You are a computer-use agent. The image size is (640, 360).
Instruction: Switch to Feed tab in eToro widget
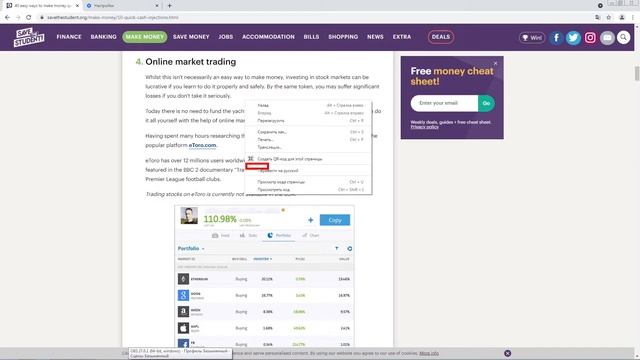coord(221,236)
